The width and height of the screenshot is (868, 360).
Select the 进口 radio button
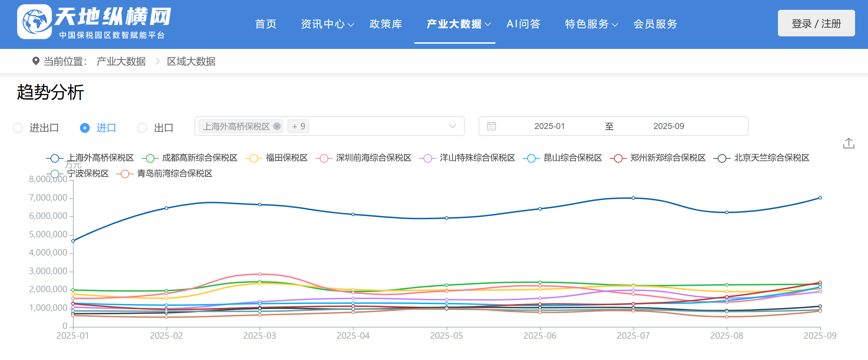pyautogui.click(x=85, y=128)
